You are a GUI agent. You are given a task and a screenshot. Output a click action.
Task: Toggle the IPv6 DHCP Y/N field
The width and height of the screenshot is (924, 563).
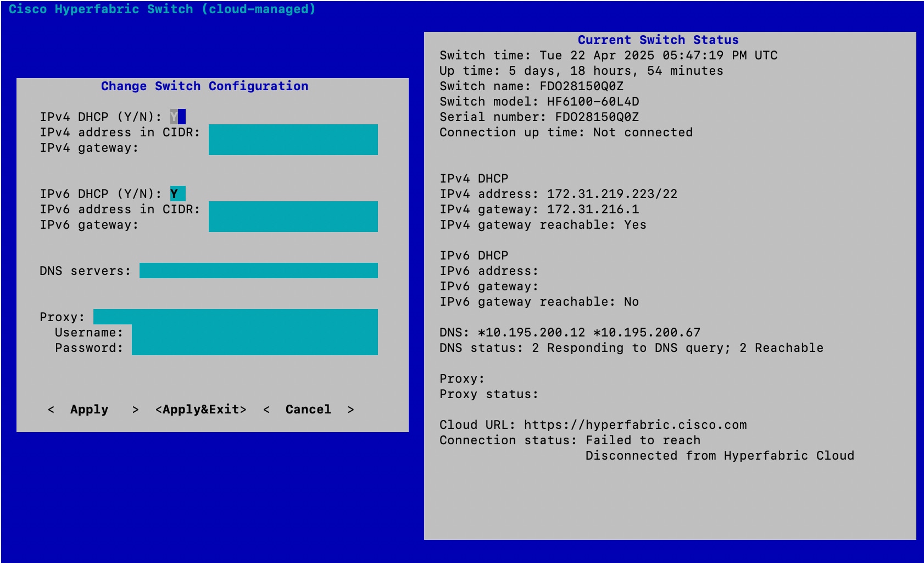click(x=178, y=194)
